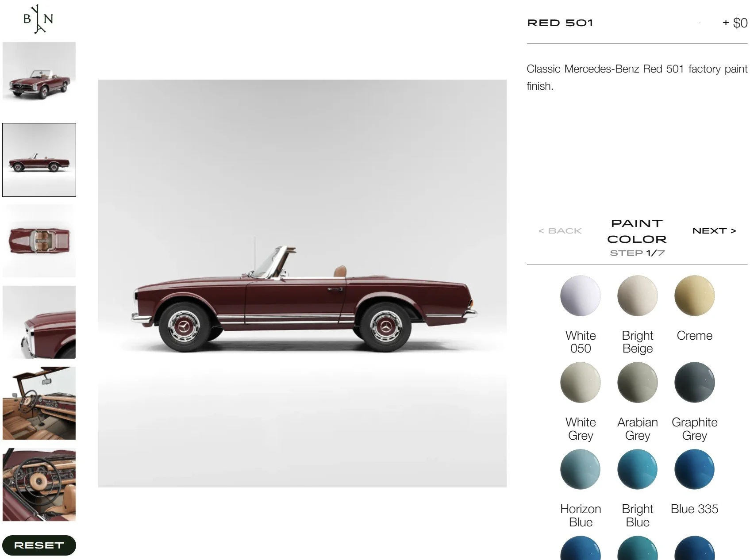The width and height of the screenshot is (750, 560).
Task: Click the main car preview image
Action: coord(302,284)
